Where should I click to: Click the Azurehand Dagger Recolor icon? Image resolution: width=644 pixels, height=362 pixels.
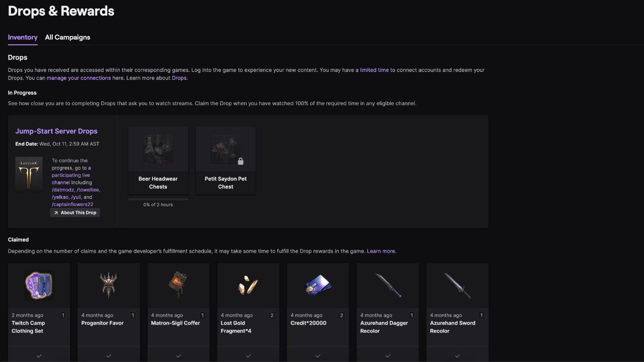click(387, 285)
